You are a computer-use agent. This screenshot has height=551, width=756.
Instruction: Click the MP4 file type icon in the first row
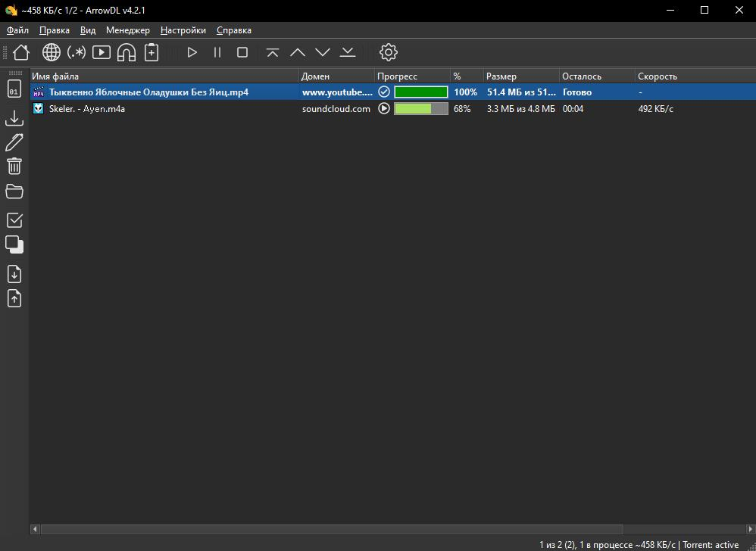click(x=39, y=92)
